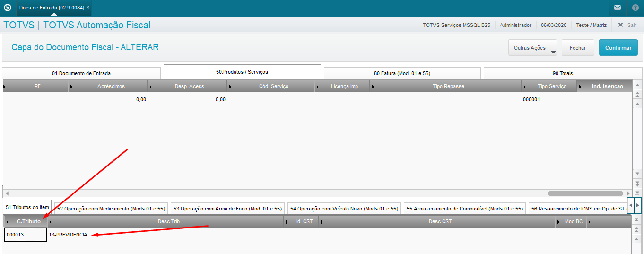The height and width of the screenshot is (254, 644).
Task: Click the arrow icon before Tipo Repasse header
Action: [373, 87]
